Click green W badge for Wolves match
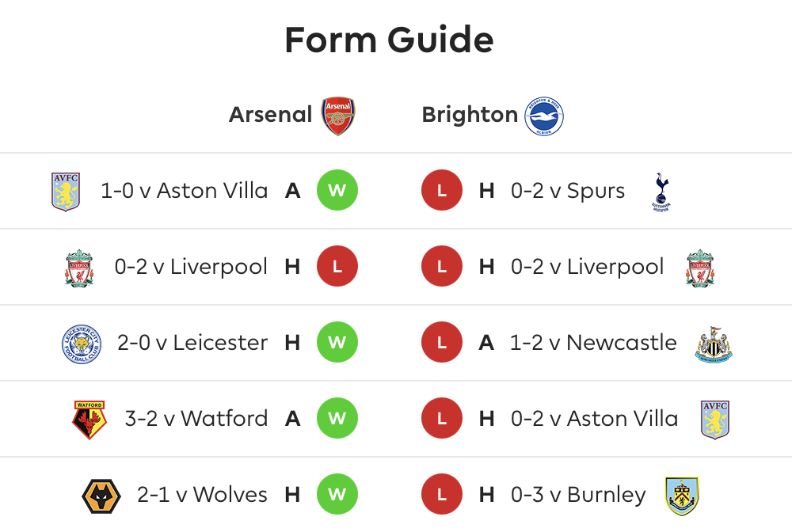Screen dimensions: 792x532 (x=337, y=494)
